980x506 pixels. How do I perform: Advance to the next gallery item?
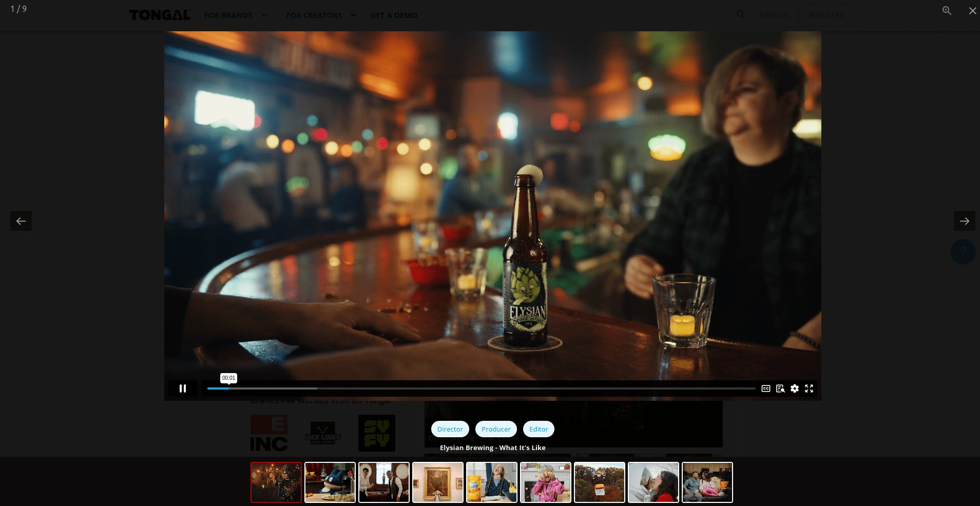coord(965,221)
